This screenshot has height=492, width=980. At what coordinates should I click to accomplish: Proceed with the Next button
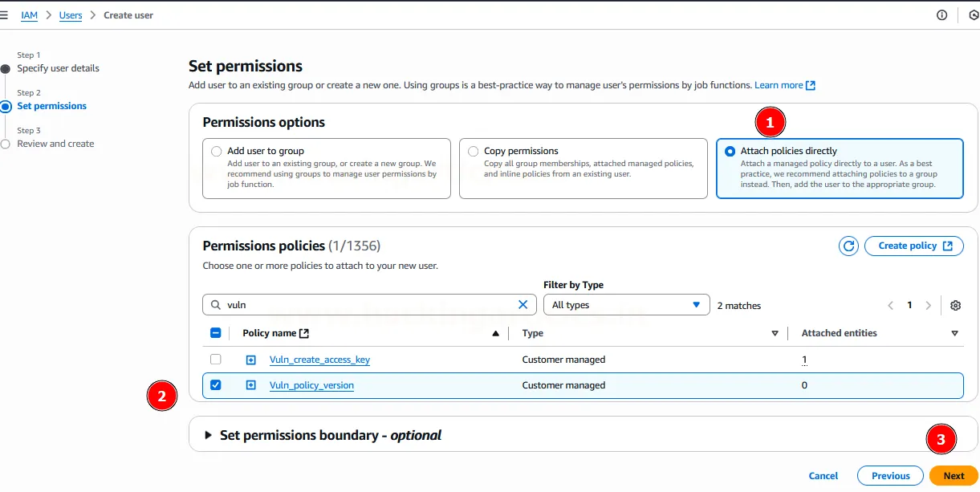pos(954,475)
